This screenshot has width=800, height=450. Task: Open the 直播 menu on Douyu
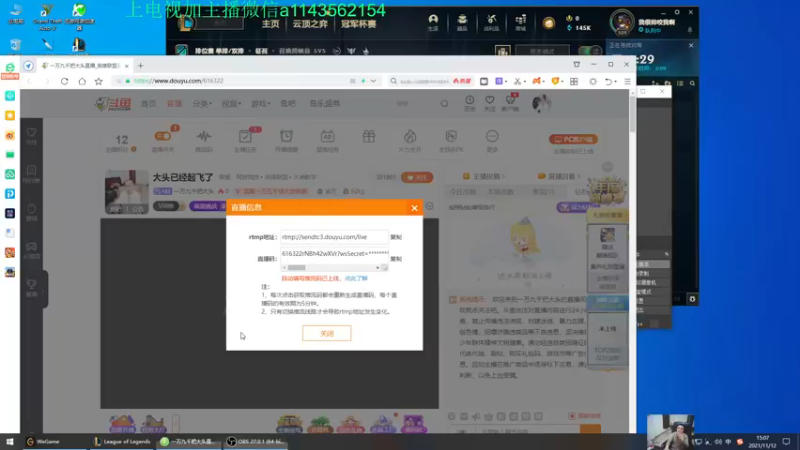pos(174,104)
